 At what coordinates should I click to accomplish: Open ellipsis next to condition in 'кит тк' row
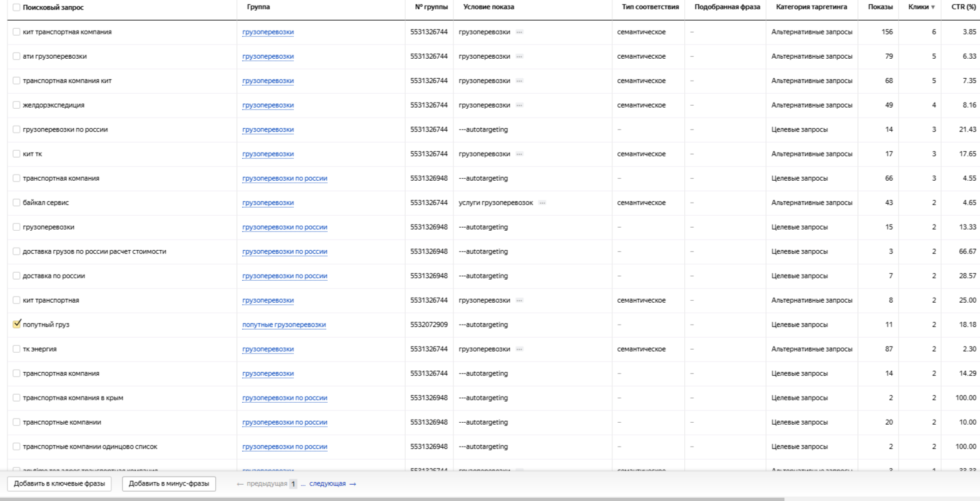click(519, 154)
